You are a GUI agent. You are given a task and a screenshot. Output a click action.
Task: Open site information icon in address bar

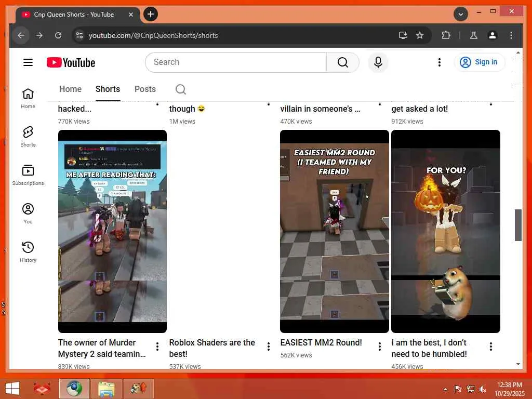(79, 35)
